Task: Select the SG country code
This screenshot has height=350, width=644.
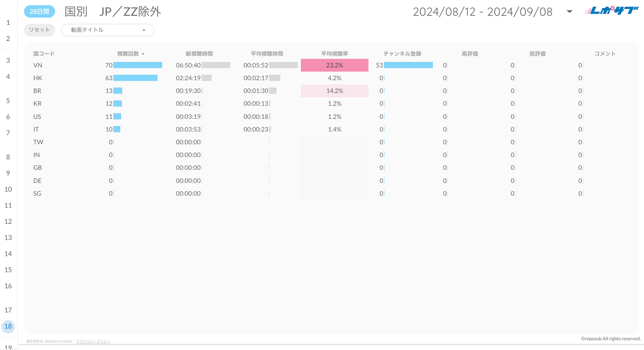Action: tap(37, 194)
